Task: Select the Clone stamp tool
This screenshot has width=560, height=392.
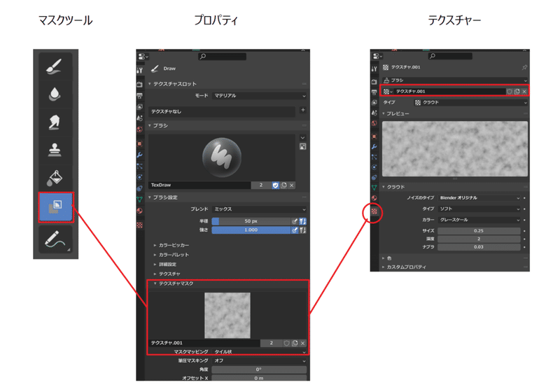Action: (55, 150)
